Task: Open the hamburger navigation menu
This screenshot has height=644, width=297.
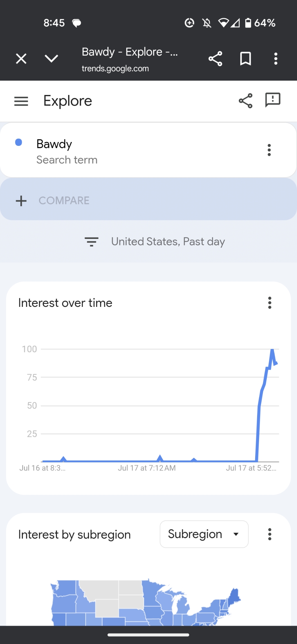Action: click(21, 101)
